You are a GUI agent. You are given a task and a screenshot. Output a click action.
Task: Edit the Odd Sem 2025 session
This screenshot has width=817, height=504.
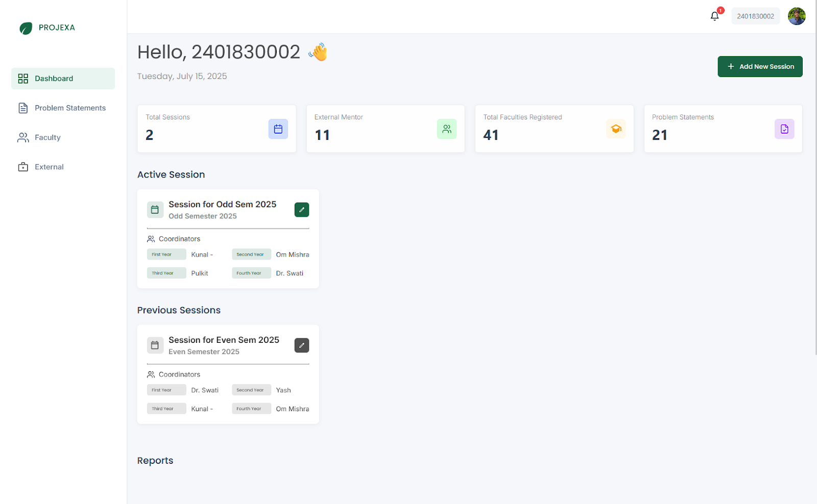click(x=301, y=210)
